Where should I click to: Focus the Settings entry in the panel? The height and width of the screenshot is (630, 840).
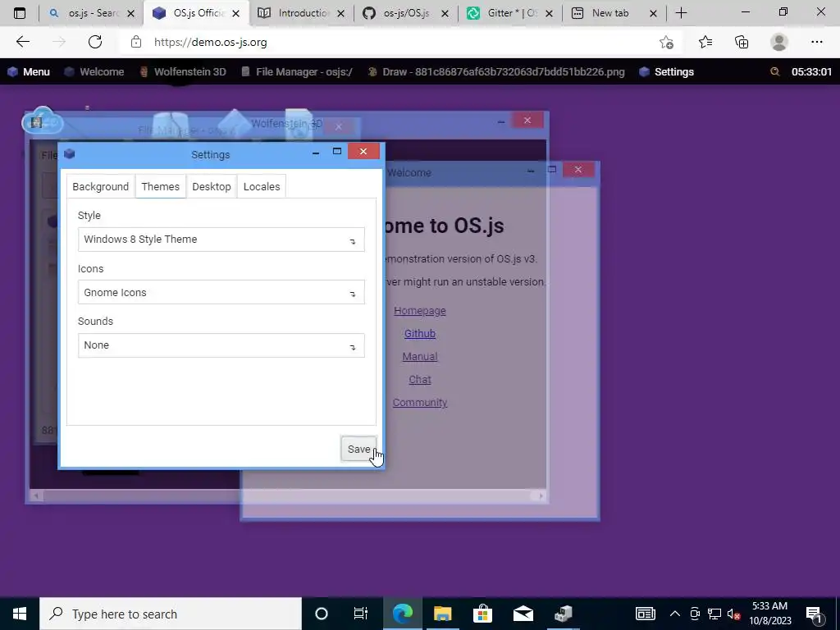point(666,72)
